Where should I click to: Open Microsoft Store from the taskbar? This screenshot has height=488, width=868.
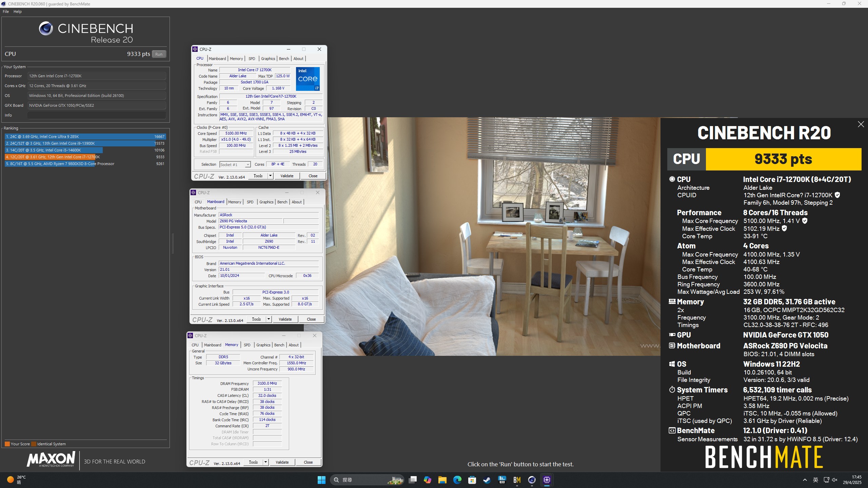pyautogui.click(x=472, y=480)
